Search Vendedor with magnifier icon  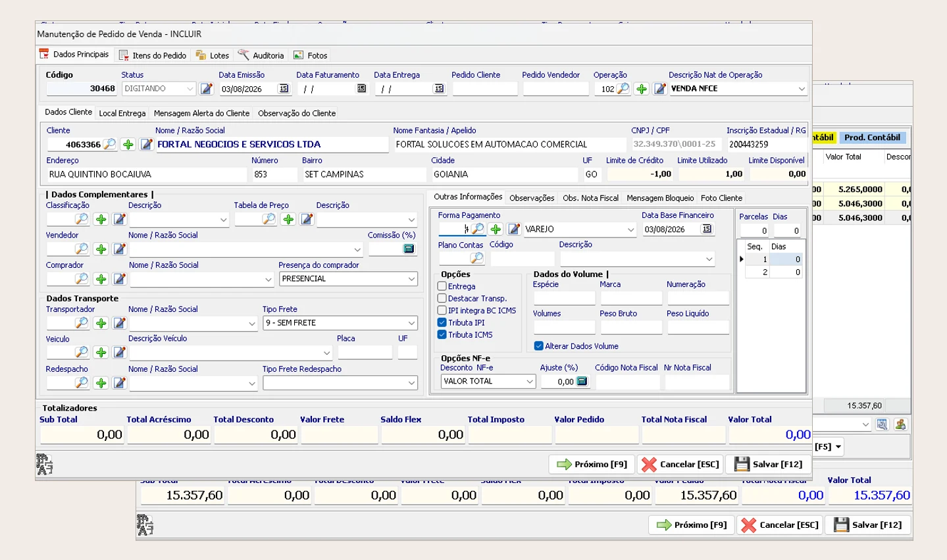coord(82,249)
